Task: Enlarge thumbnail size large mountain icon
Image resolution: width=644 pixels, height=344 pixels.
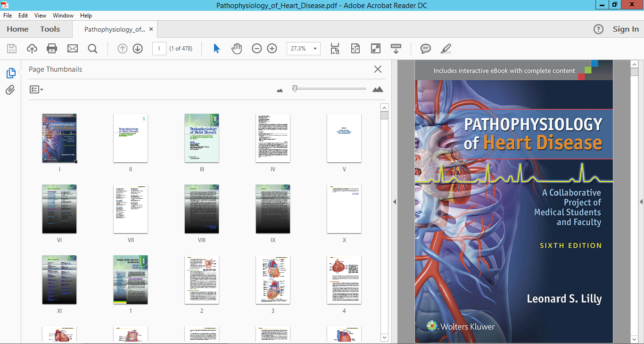Action: pos(378,89)
